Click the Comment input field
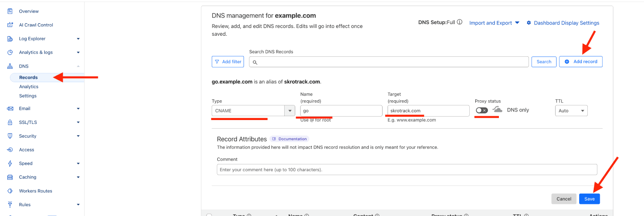 pos(407,170)
